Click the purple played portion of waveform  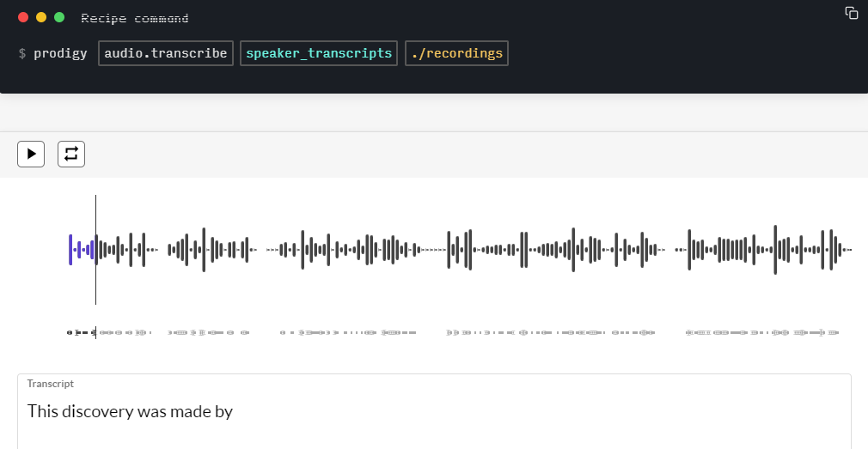(81, 250)
